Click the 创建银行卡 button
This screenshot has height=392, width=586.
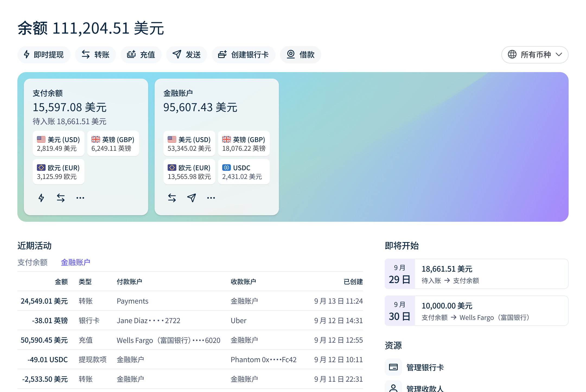[243, 55]
